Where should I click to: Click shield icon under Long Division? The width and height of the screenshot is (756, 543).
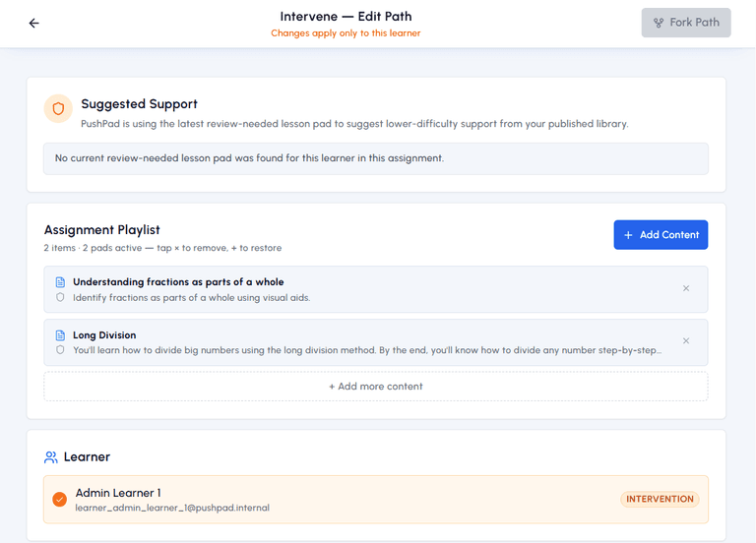pos(60,350)
